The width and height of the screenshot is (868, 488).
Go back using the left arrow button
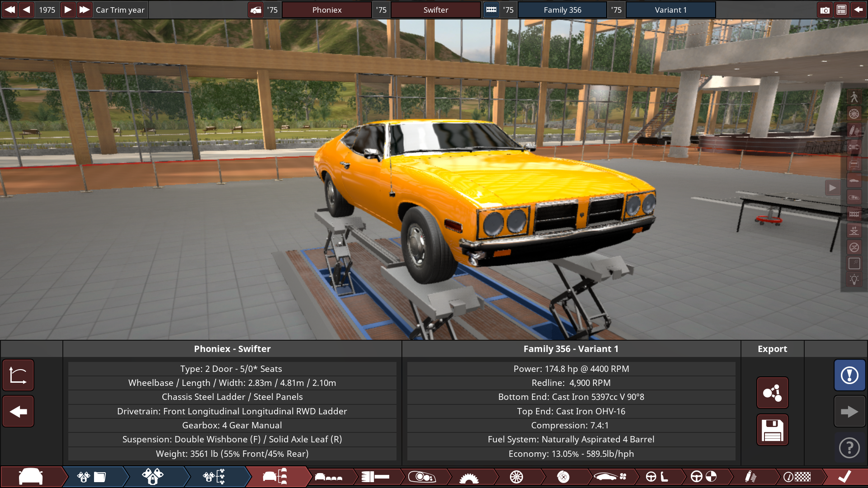pyautogui.click(x=18, y=411)
